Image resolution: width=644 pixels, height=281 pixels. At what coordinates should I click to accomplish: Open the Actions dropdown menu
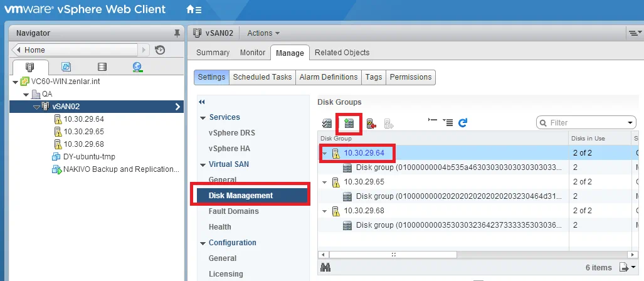(263, 33)
